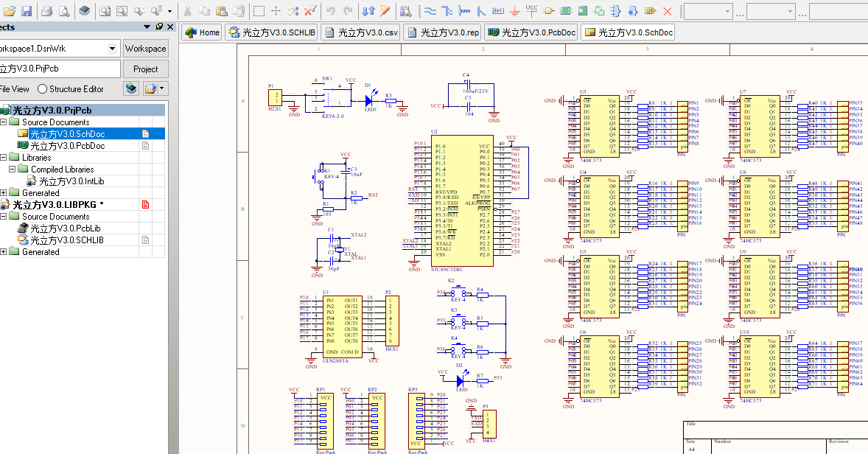The width and height of the screenshot is (868, 454).
Task: Cut selection with the scissors icon
Action: (x=187, y=10)
